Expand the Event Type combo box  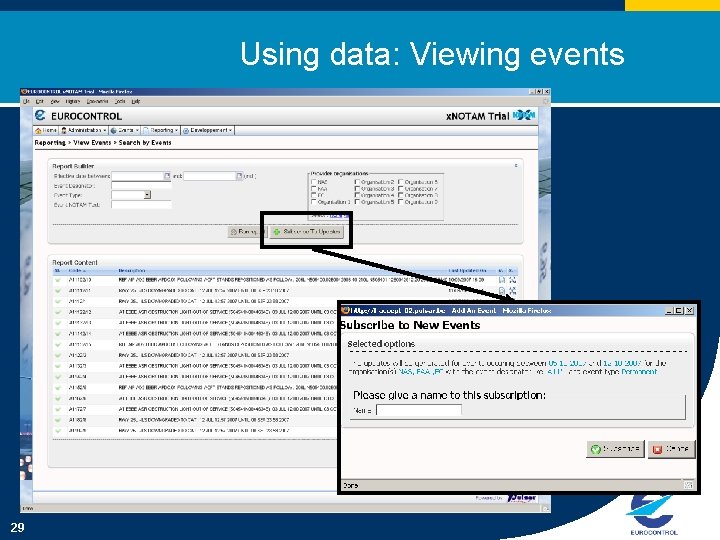[x=147, y=195]
